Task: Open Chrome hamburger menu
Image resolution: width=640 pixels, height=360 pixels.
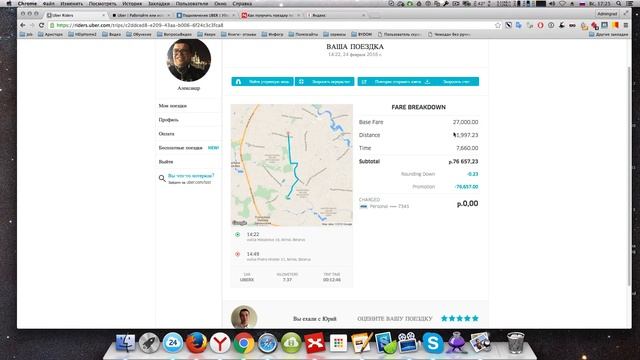Action: [x=626, y=25]
